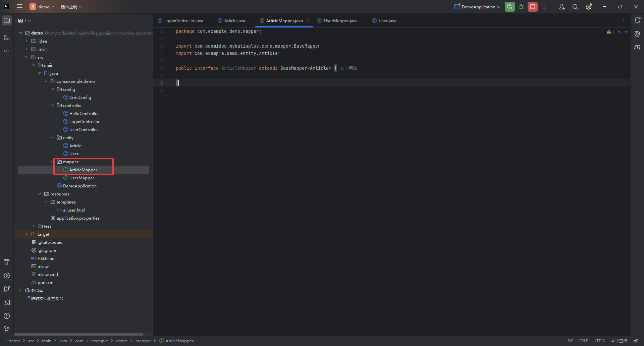Open the 版本控制 dropdown menu
Image resolution: width=644 pixels, height=346 pixels.
(71, 7)
